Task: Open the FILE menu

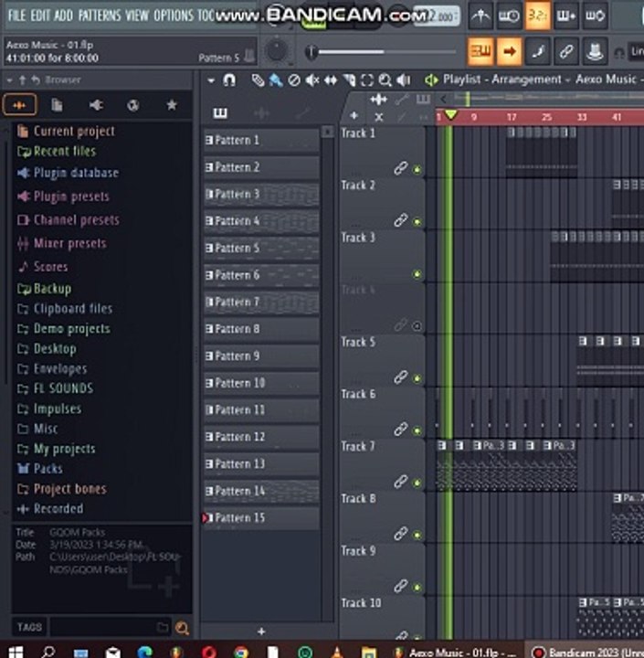Action: pyautogui.click(x=16, y=16)
